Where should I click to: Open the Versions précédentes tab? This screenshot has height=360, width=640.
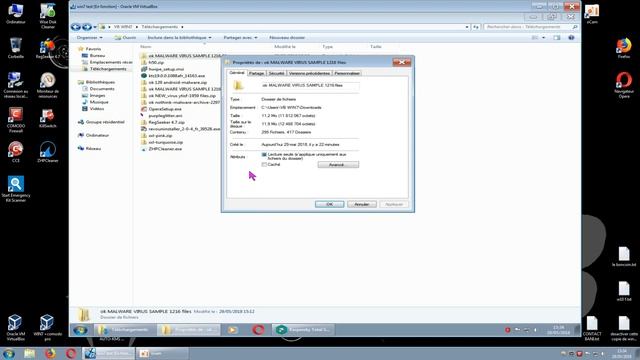pos(309,73)
